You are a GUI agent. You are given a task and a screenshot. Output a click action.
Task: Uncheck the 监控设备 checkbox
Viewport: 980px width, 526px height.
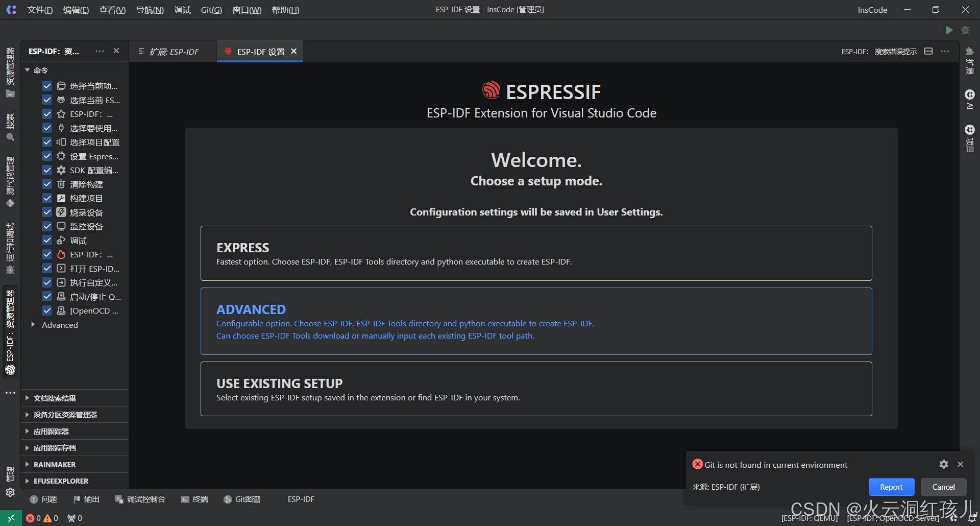[47, 226]
